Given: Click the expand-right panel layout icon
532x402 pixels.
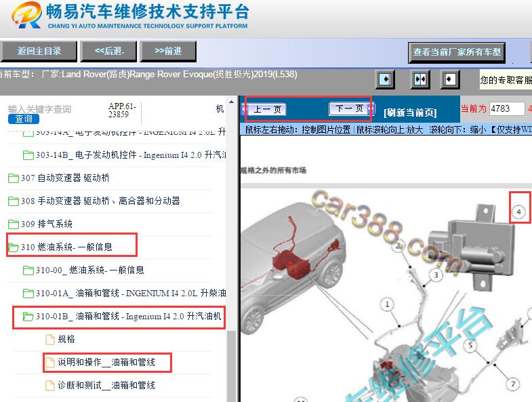Looking at the screenshot, I should pos(386,79).
